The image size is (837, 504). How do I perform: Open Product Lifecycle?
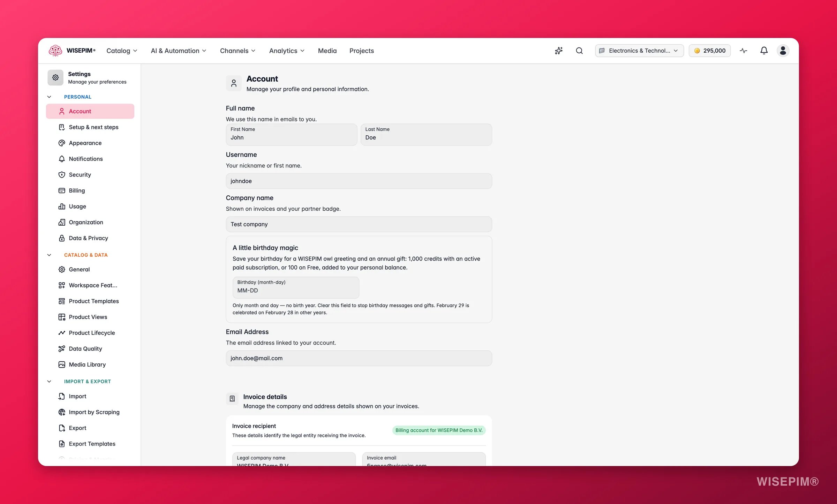coord(90,333)
